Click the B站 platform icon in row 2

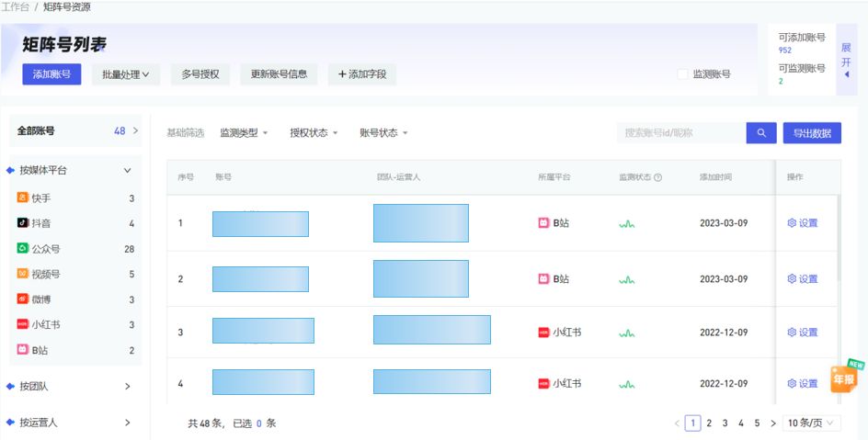pyautogui.click(x=543, y=278)
